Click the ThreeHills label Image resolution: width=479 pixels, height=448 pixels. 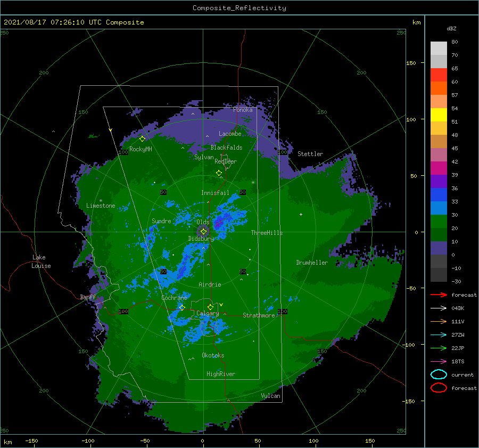click(x=267, y=233)
